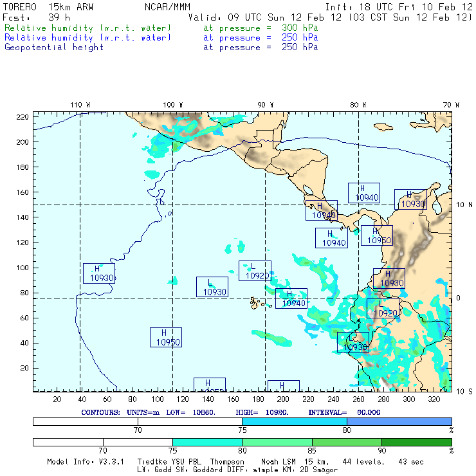Click the 'H 10950' box over the open Pacific
This screenshot has width=476, height=476.
pos(166,337)
